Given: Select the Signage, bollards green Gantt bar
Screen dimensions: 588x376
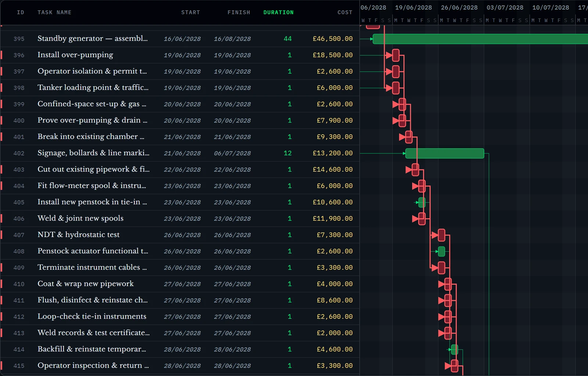Looking at the screenshot, I should 445,153.
